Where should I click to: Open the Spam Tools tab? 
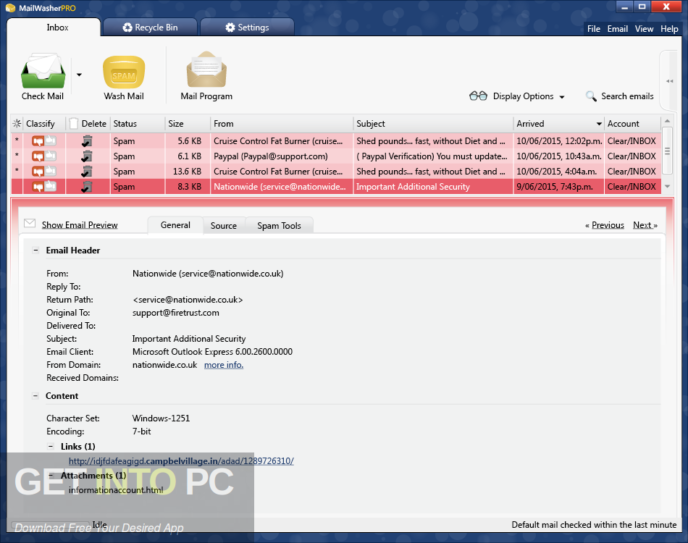(279, 225)
